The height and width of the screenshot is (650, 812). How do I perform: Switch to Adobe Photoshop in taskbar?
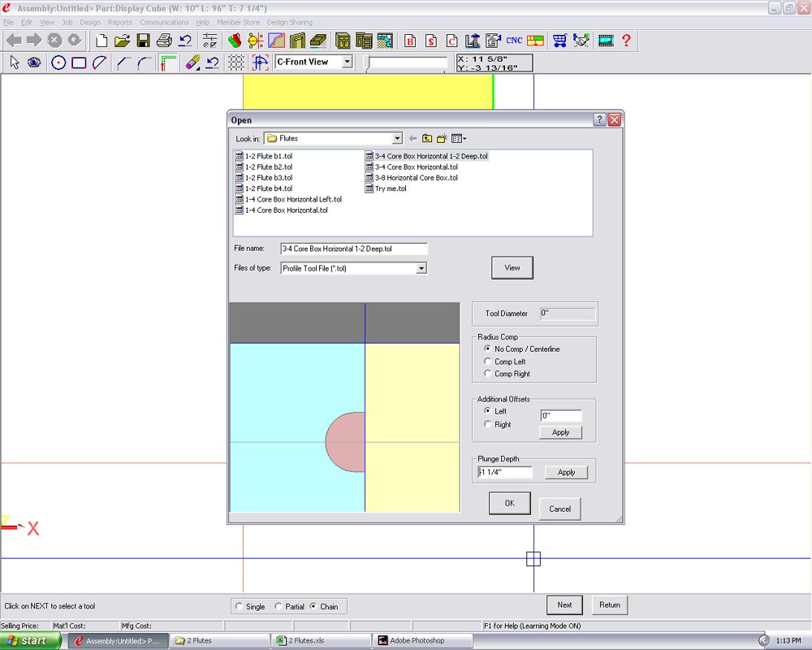coord(422,641)
